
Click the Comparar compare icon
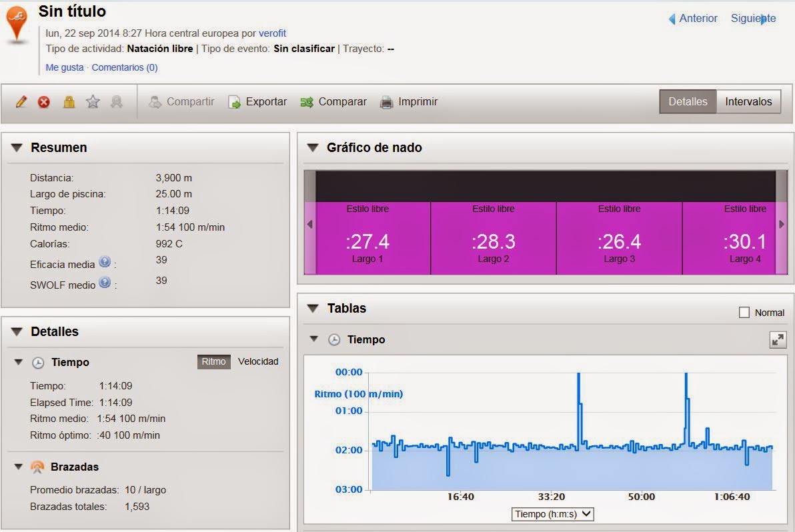[x=307, y=103]
